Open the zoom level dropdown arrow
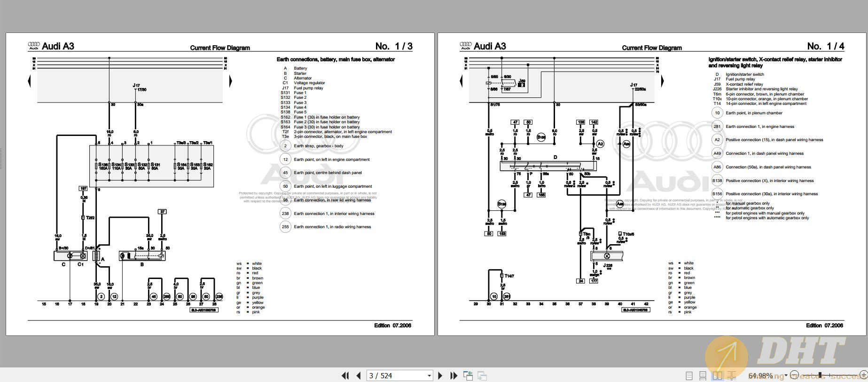This screenshot has height=382, width=868. [x=786, y=375]
